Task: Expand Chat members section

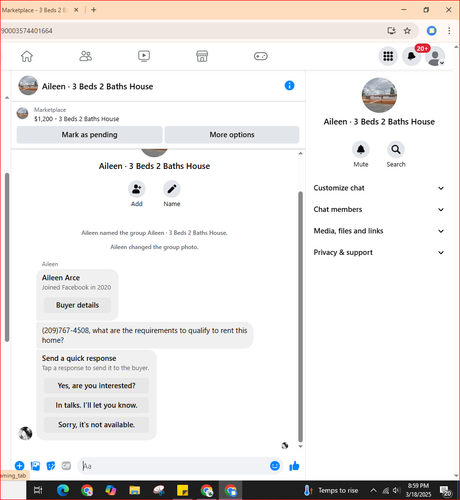Action: (x=379, y=210)
